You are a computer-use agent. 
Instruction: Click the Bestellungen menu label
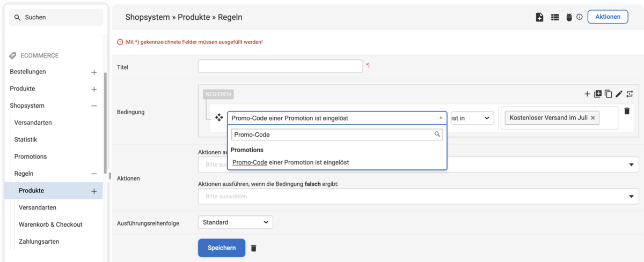28,72
